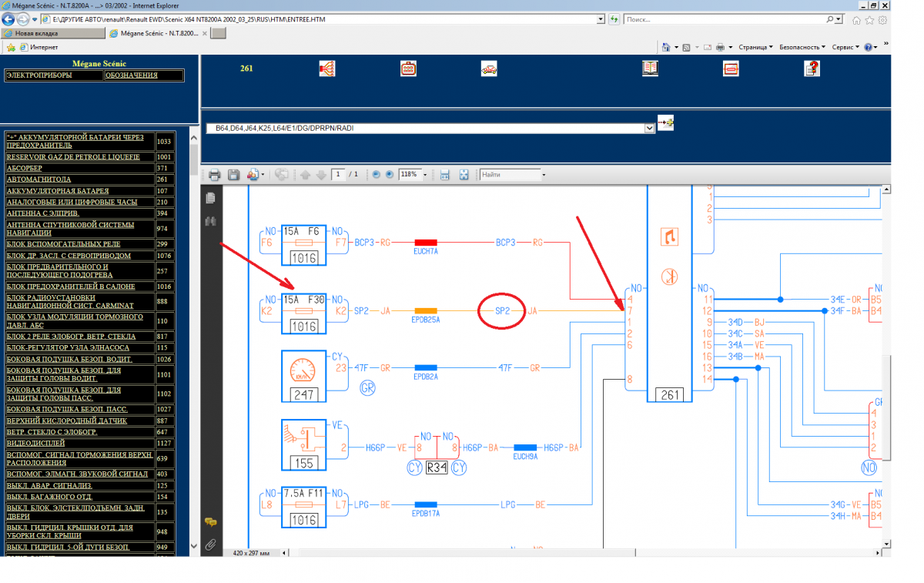Open Internet Explorer settings gear
924x583 pixels.
pyautogui.click(x=882, y=19)
